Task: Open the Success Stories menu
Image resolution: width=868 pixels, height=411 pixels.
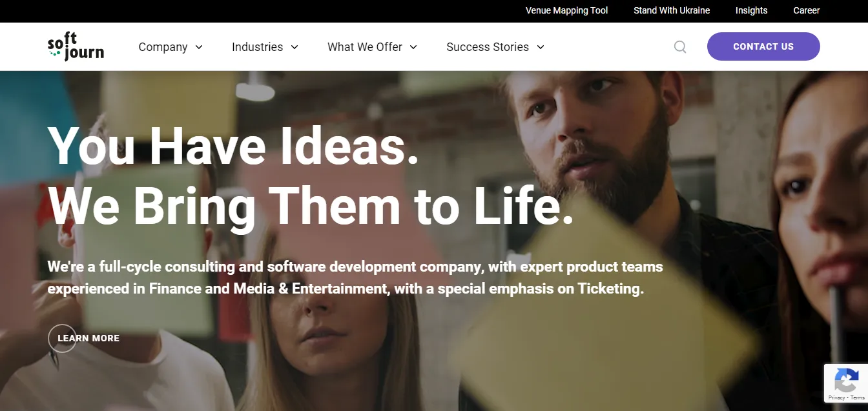Action: [488, 47]
